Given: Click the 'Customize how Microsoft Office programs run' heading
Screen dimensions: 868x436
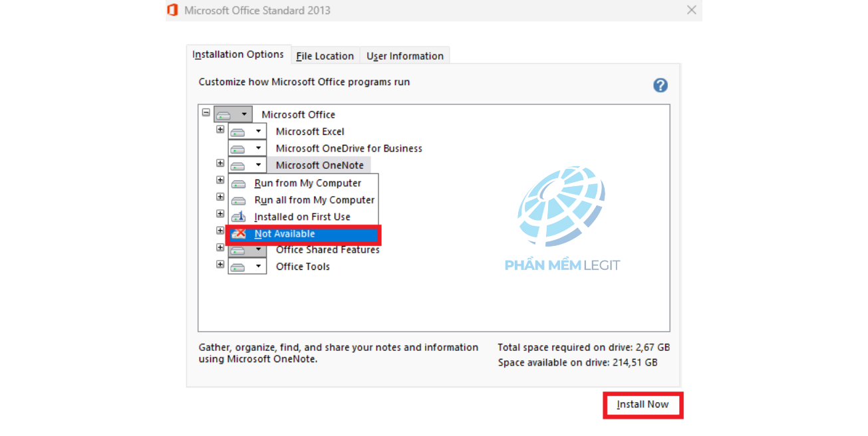Looking at the screenshot, I should point(304,82).
